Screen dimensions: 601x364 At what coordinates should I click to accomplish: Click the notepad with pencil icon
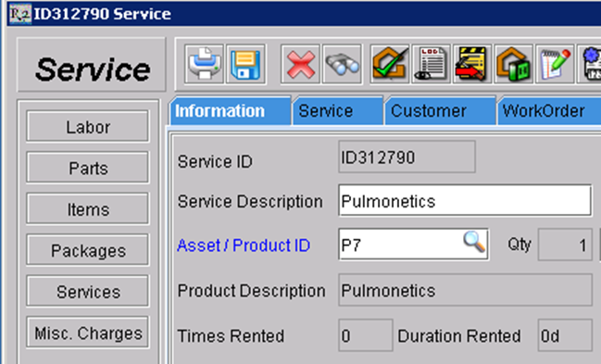coord(556,64)
